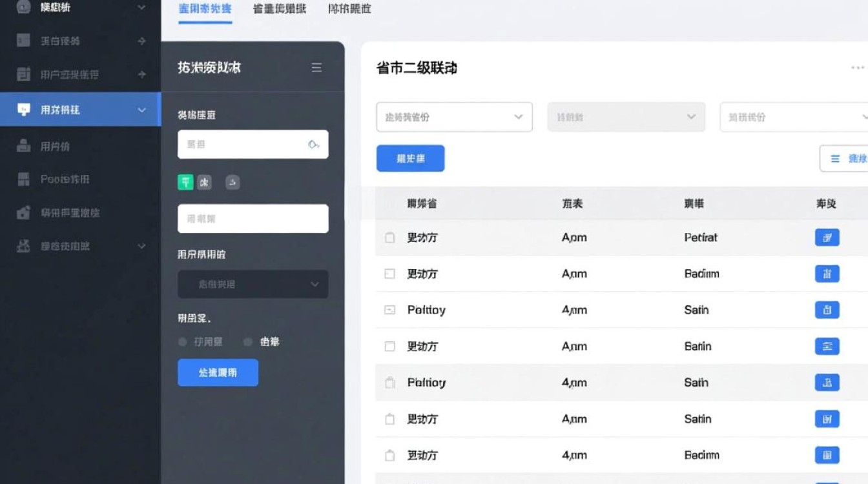Click the hamburger icon on the dark filter panel header

tap(316, 67)
